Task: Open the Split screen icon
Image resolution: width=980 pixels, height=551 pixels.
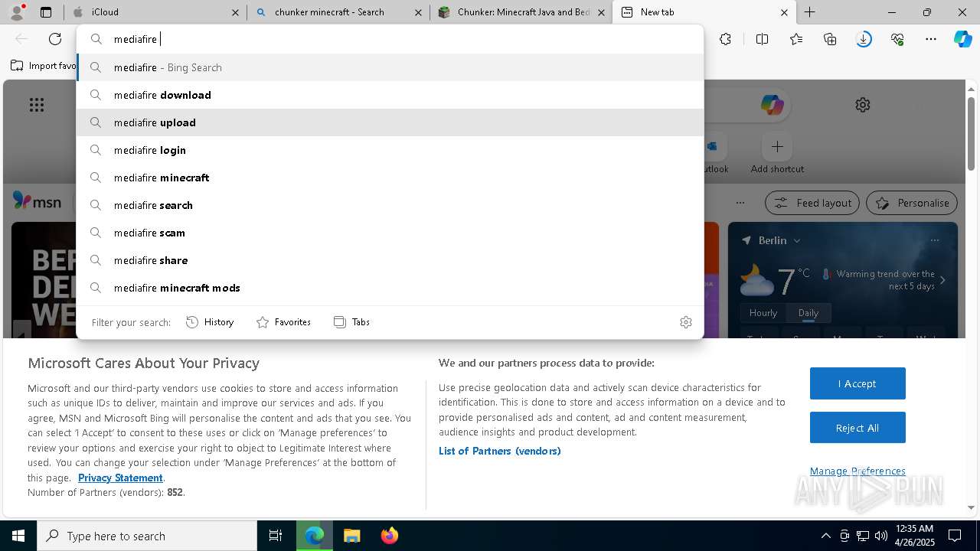Action: click(762, 39)
